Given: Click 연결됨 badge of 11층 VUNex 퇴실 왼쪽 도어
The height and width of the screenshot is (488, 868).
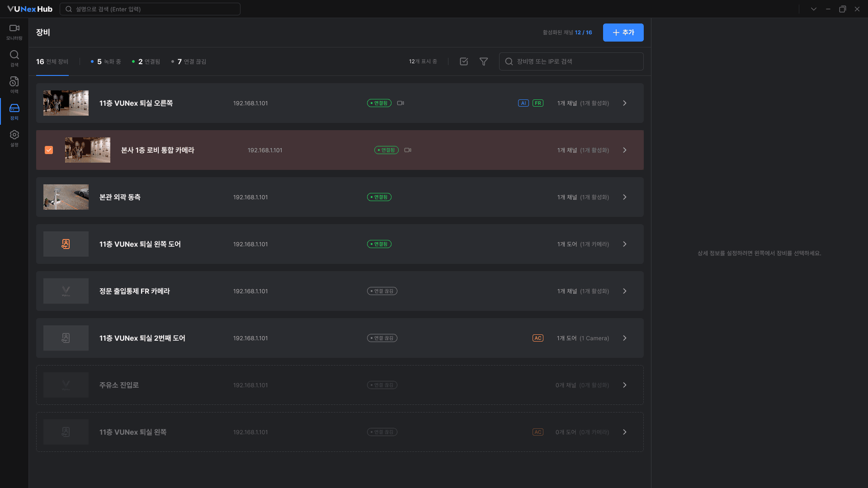Looking at the screenshot, I should pos(379,244).
